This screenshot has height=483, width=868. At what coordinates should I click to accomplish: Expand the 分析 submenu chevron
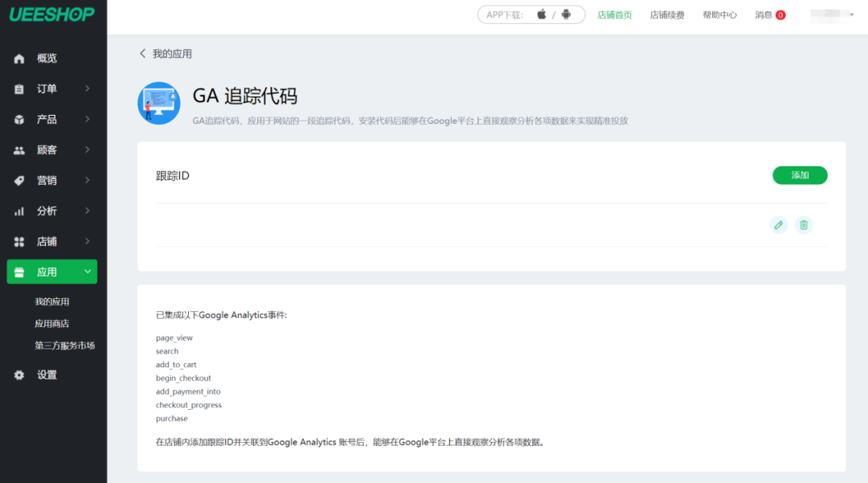tap(88, 211)
